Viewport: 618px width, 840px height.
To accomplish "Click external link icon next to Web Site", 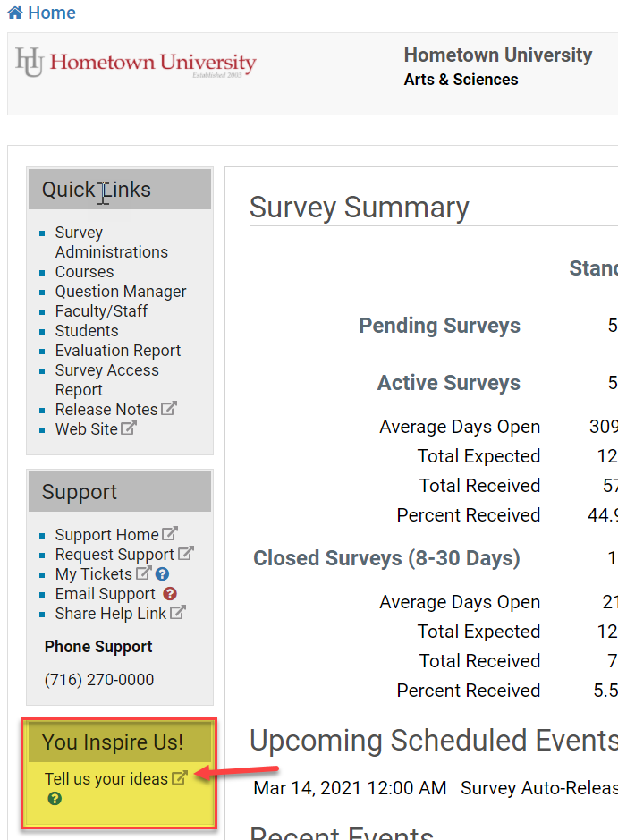I will pyautogui.click(x=129, y=428).
